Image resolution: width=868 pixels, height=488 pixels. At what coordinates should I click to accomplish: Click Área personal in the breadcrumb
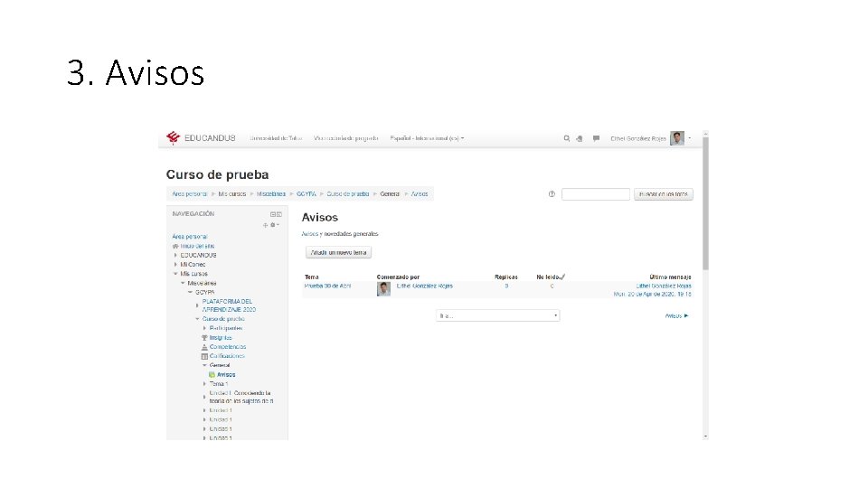(x=189, y=194)
